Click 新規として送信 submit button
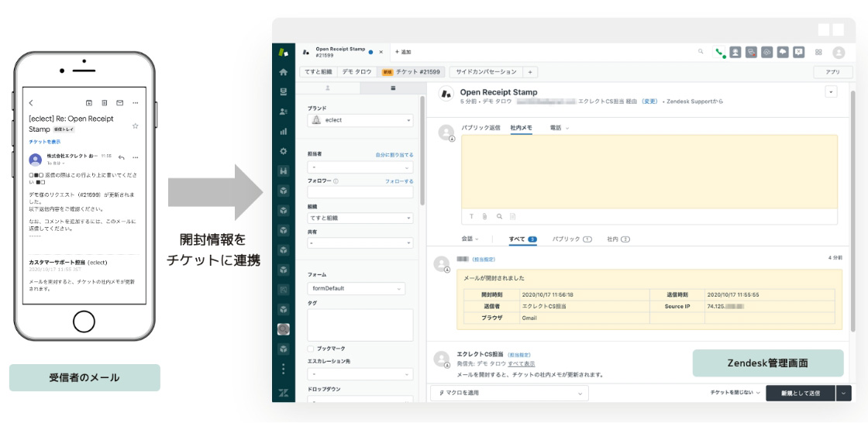 tap(801, 393)
